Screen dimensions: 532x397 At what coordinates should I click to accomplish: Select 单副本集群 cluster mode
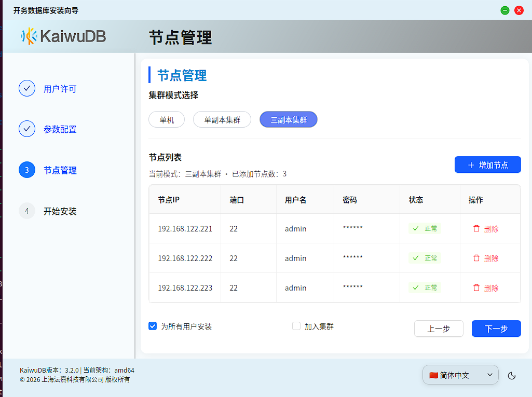tap(222, 119)
